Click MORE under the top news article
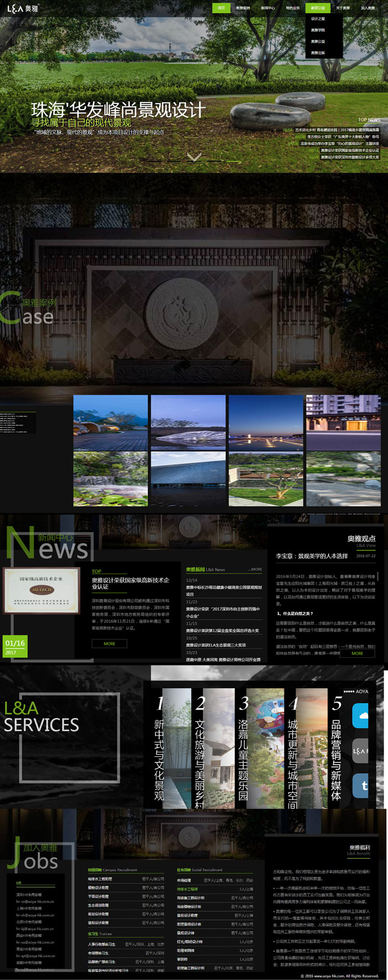Screen dimensions: 388x980 point(110,643)
